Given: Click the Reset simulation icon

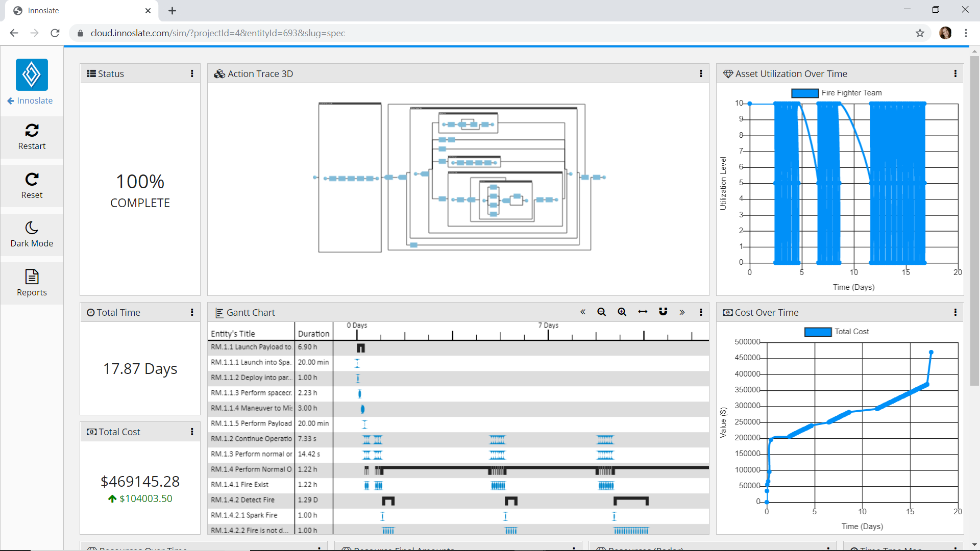Looking at the screenshot, I should click(x=32, y=180).
